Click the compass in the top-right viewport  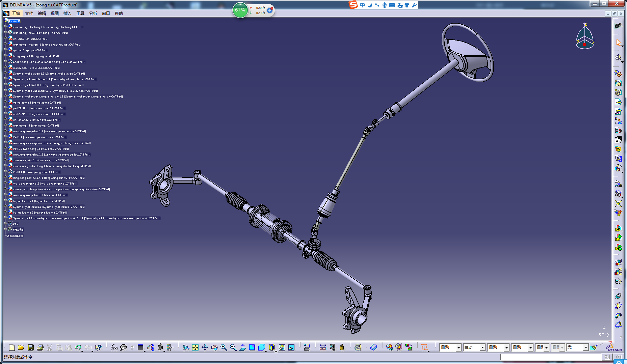(585, 36)
